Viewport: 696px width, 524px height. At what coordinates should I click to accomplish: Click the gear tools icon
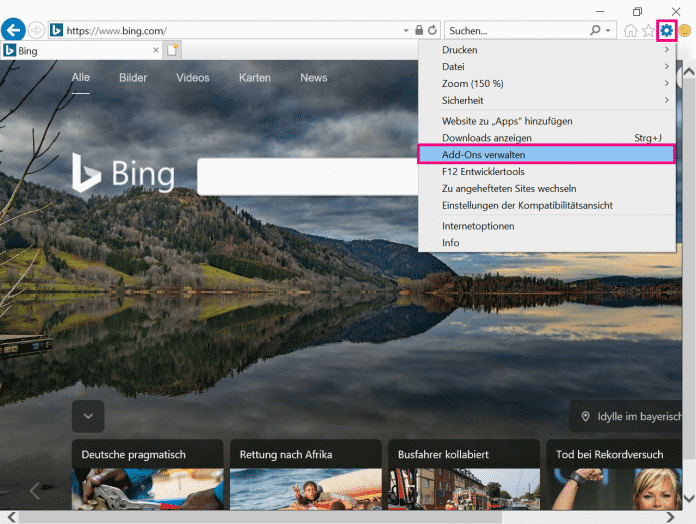point(666,31)
